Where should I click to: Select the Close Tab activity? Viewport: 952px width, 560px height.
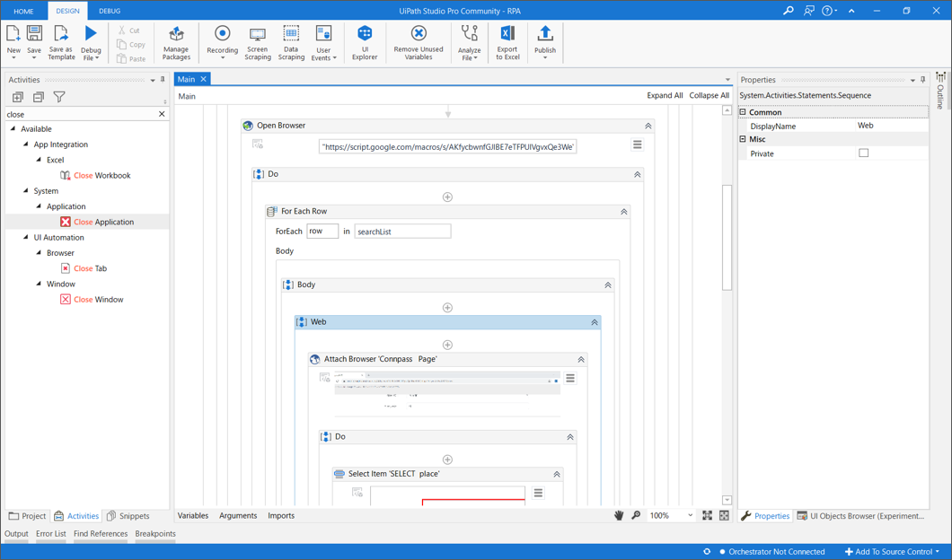pyautogui.click(x=90, y=268)
